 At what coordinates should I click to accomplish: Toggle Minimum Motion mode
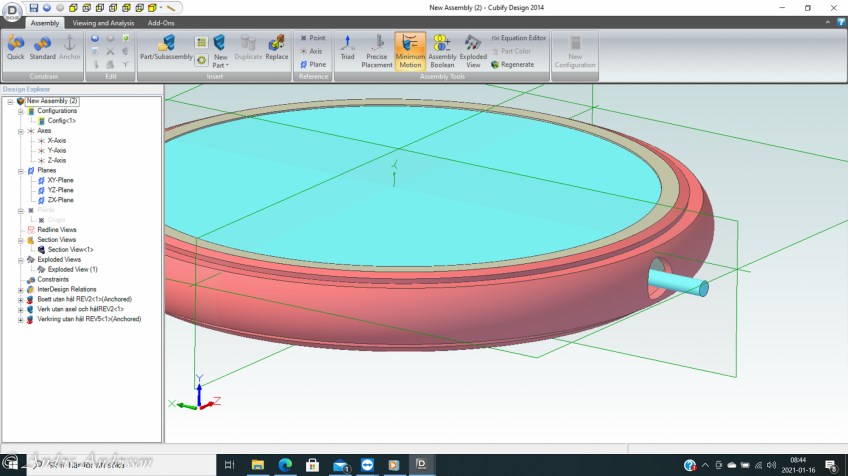[410, 47]
